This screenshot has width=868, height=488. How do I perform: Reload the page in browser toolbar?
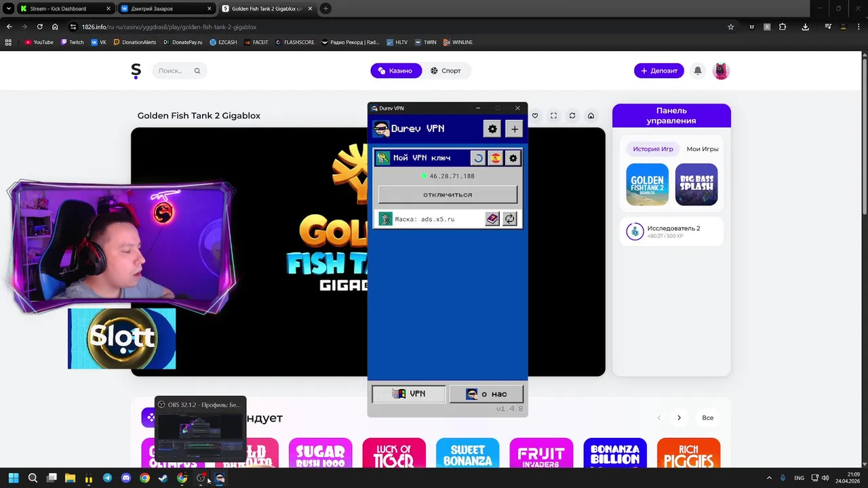tap(39, 27)
